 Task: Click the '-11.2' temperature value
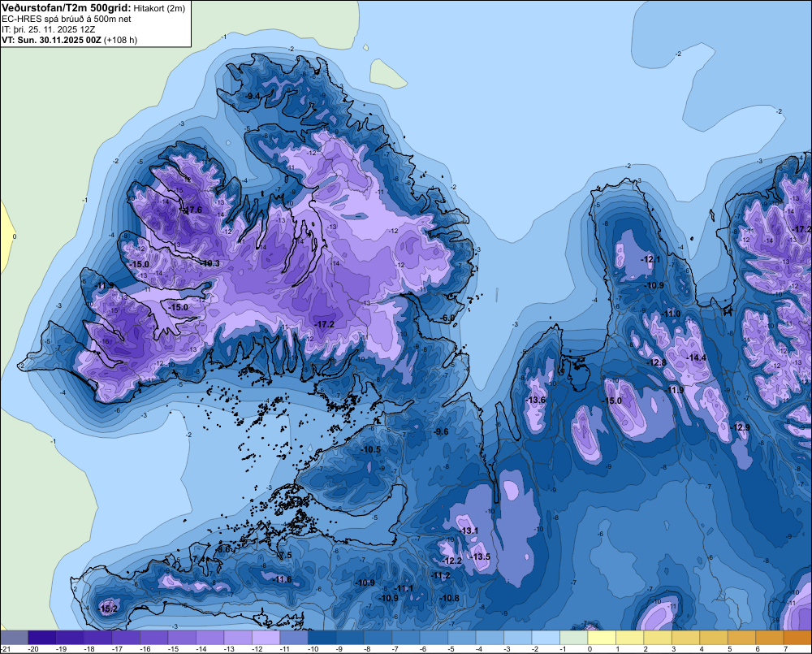pyautogui.click(x=441, y=576)
